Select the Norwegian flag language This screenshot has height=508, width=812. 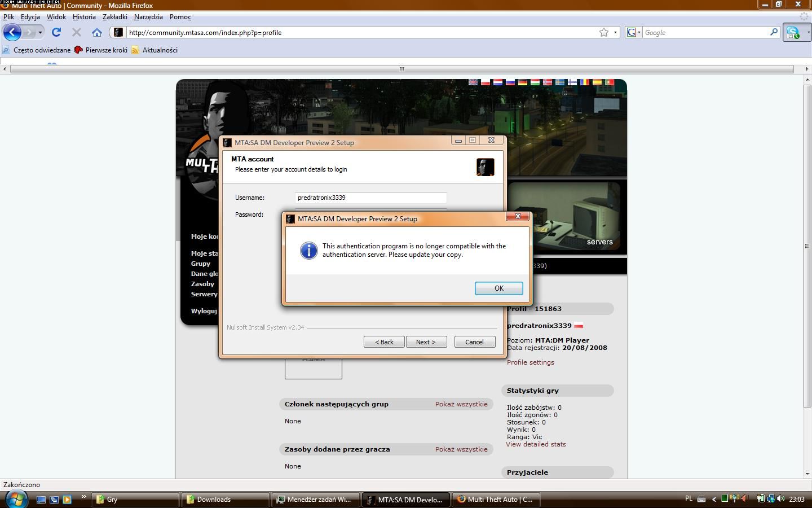point(548,82)
